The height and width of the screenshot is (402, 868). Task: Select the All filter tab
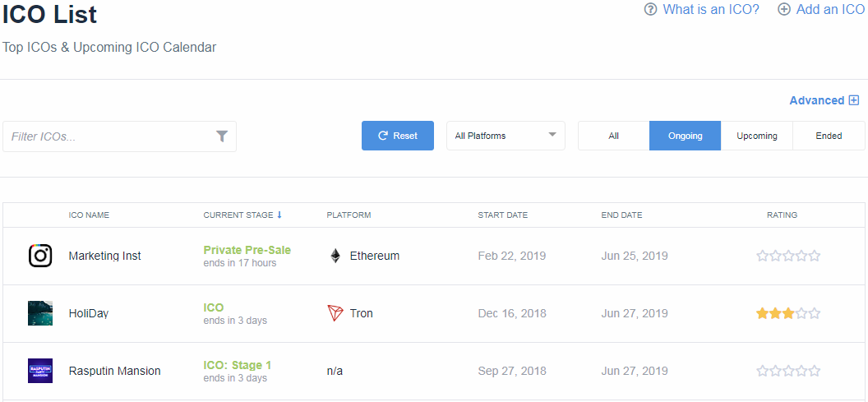tap(613, 136)
